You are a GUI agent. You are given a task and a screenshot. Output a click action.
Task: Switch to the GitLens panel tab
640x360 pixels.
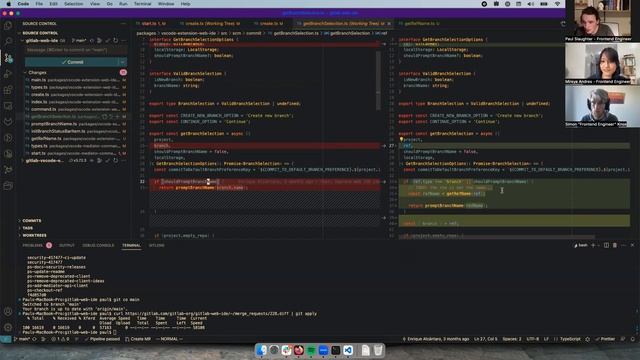157,245
